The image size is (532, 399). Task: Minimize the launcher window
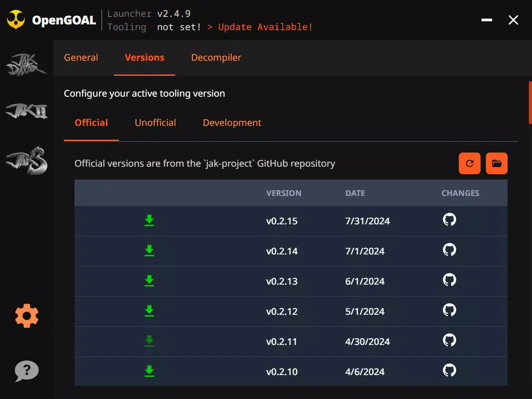click(487, 20)
